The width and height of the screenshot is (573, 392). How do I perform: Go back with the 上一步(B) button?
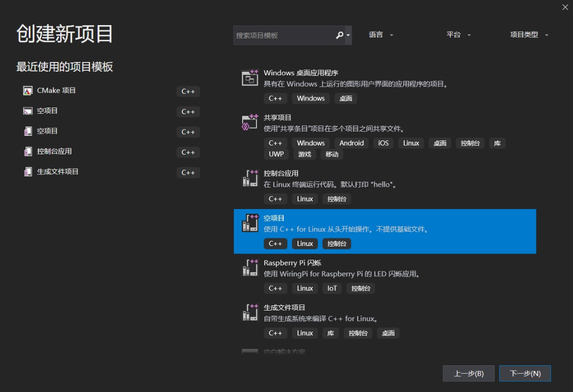pyautogui.click(x=468, y=374)
